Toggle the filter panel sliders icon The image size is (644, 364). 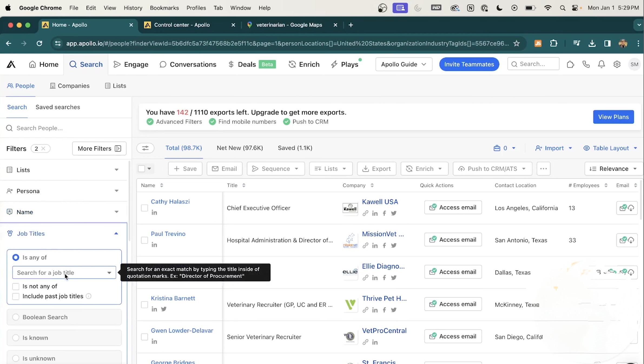[x=145, y=148]
